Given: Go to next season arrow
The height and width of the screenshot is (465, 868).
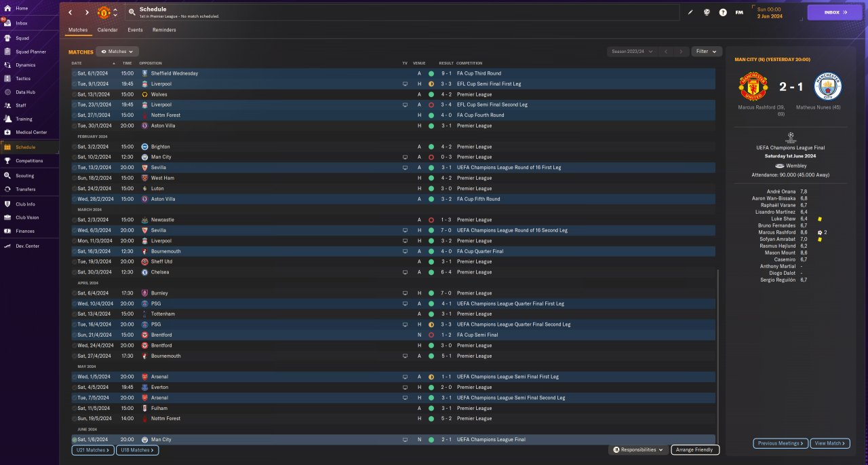Looking at the screenshot, I should click(x=681, y=52).
